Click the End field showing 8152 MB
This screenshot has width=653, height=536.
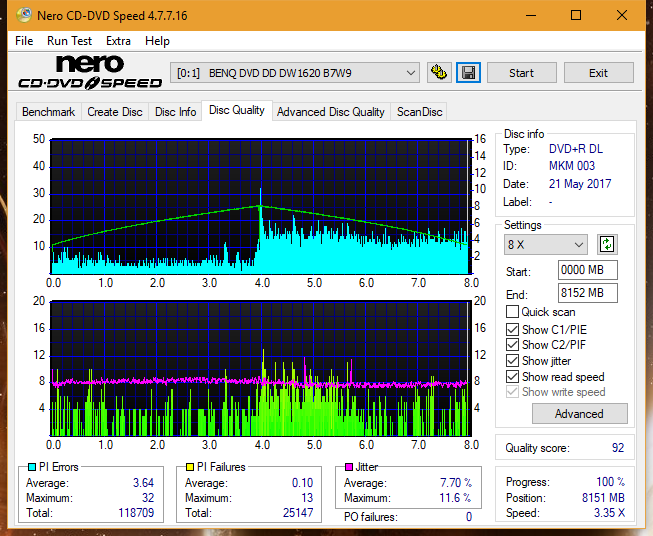click(x=588, y=293)
